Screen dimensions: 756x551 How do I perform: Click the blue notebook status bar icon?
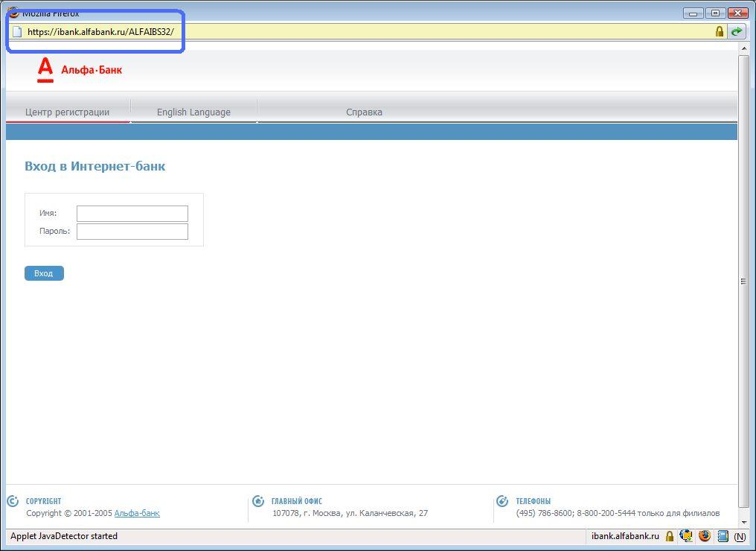point(723,535)
